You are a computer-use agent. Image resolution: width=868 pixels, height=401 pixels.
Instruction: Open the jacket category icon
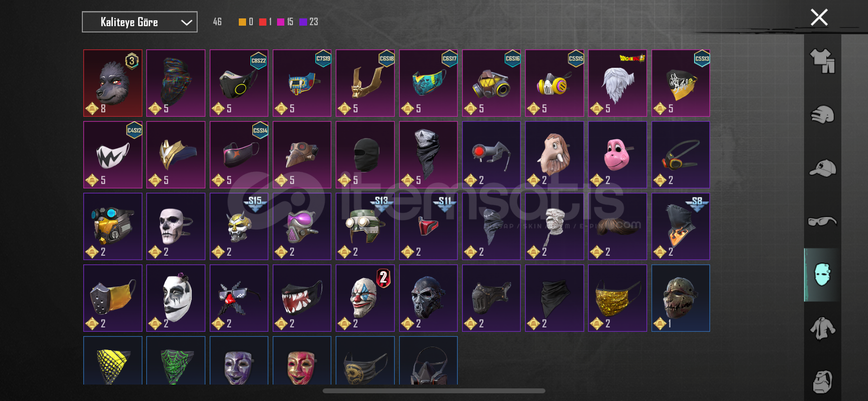pos(822,328)
